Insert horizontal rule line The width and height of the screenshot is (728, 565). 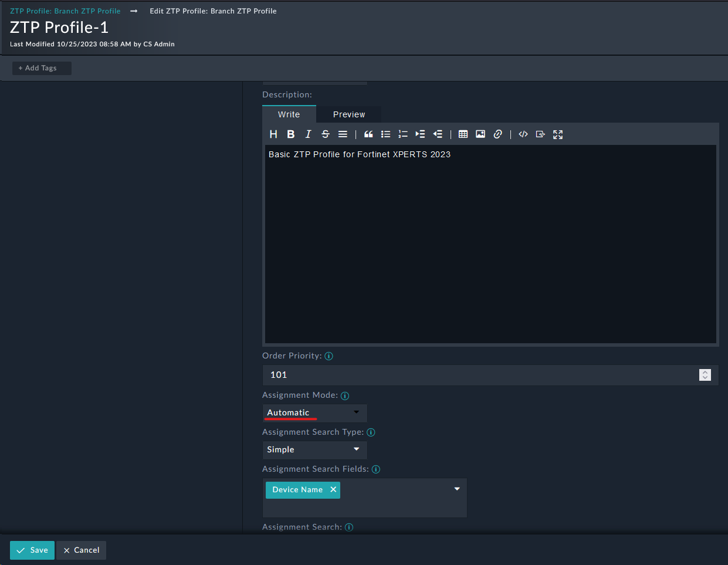click(343, 134)
